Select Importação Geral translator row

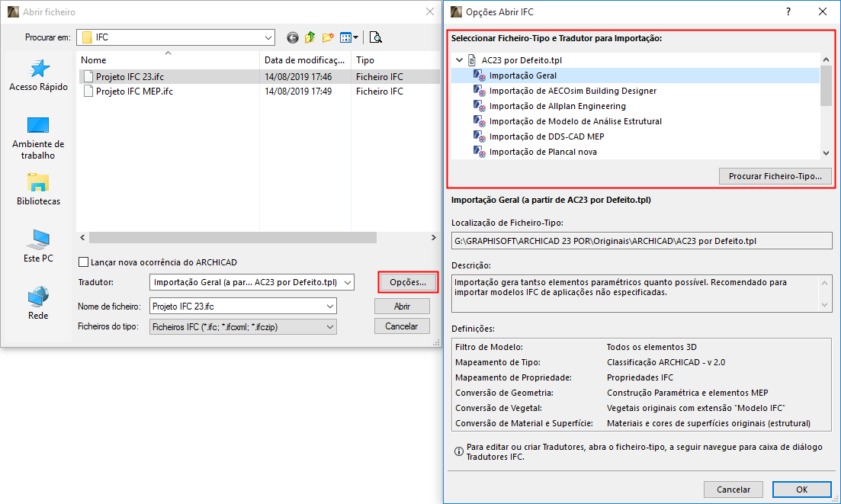tap(636, 75)
